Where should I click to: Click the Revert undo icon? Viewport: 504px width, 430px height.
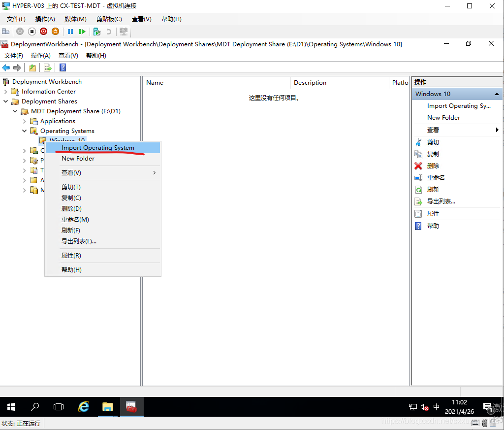(109, 32)
